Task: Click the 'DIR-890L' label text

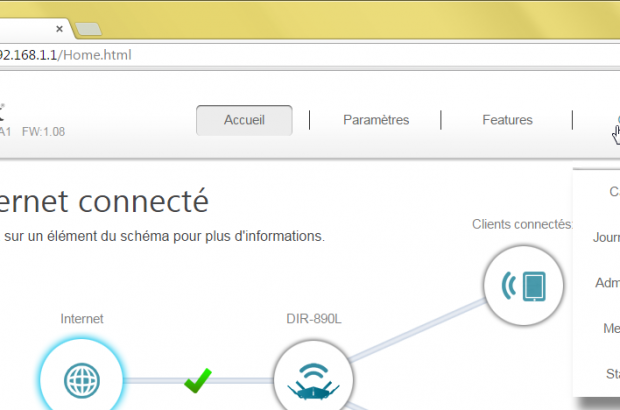Action: [x=315, y=319]
